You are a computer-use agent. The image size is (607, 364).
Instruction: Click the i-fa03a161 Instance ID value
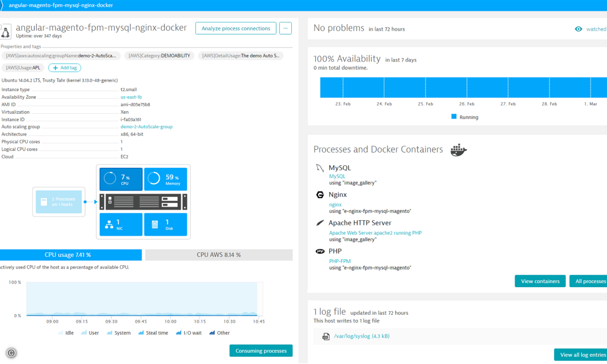[131, 120]
